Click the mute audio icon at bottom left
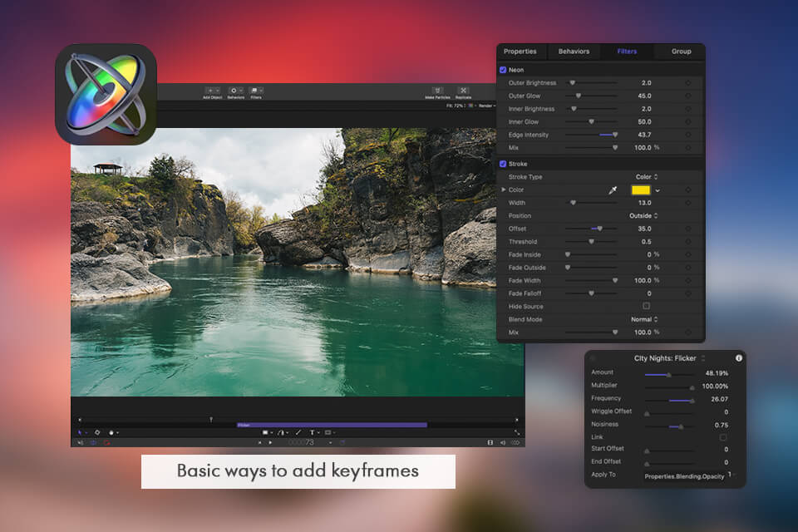The height and width of the screenshot is (532, 798). pyautogui.click(x=81, y=443)
